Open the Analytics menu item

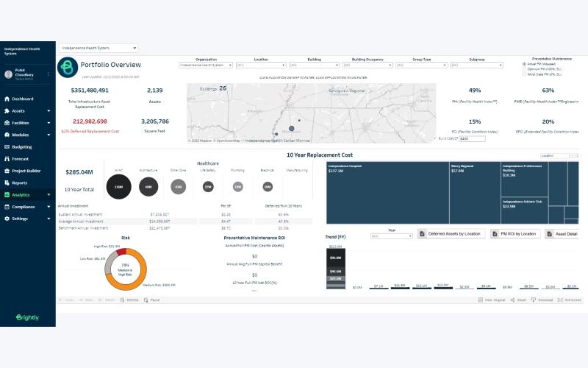28,195
